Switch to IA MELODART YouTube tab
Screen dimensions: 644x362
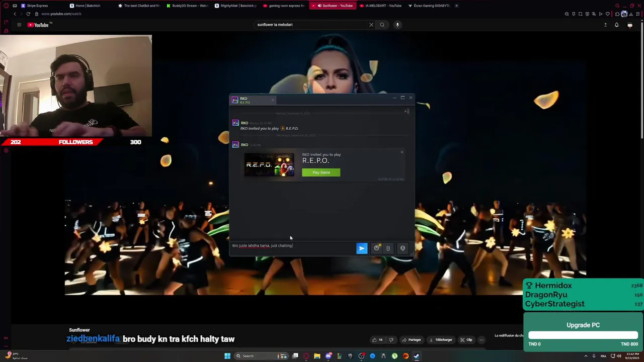click(x=380, y=6)
